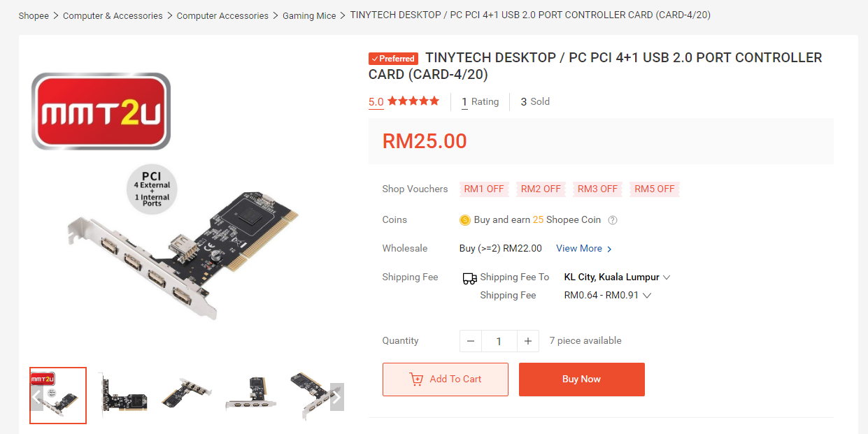
Task: Click the minus quantity button
Action: [x=471, y=341]
